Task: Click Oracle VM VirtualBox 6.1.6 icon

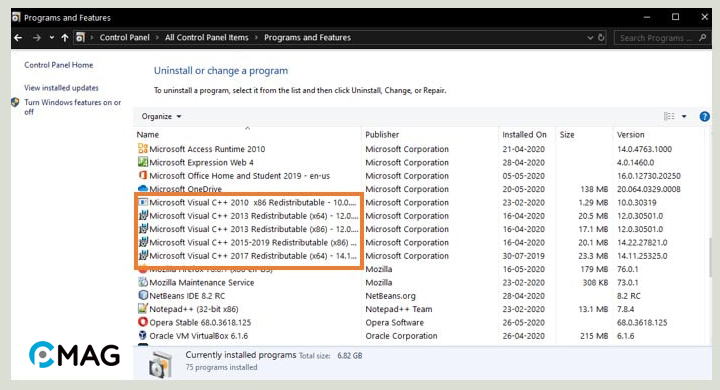Action: point(143,335)
